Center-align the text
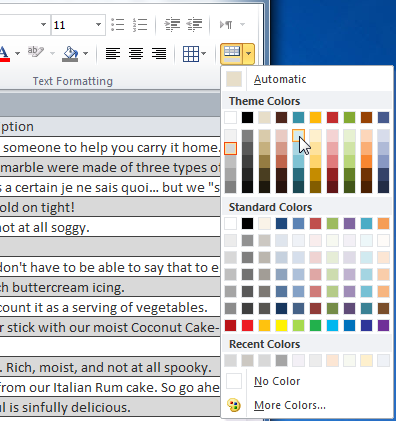This screenshot has height=421, width=396. (x=136, y=54)
